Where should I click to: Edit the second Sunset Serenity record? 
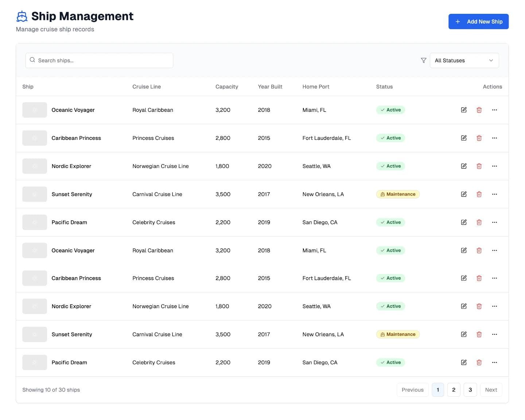click(x=463, y=334)
